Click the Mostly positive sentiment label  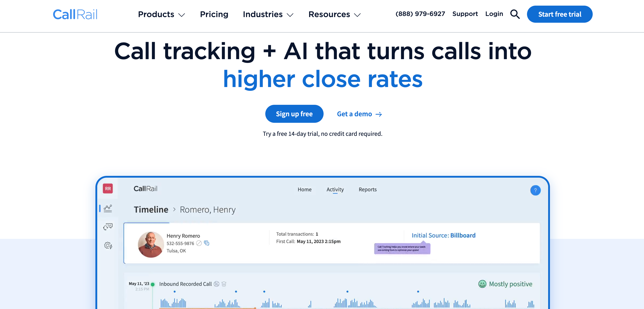[x=510, y=284]
